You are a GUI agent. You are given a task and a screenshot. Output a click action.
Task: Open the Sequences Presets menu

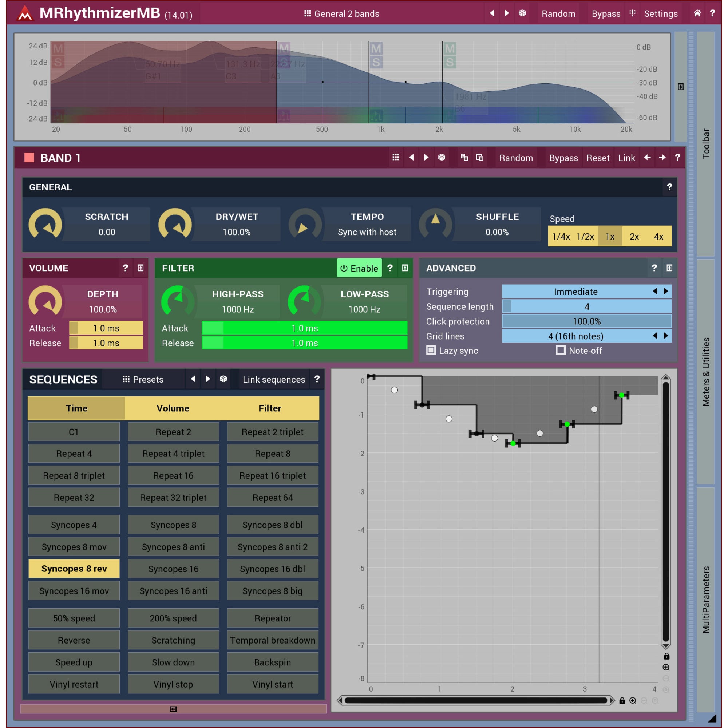(x=143, y=379)
